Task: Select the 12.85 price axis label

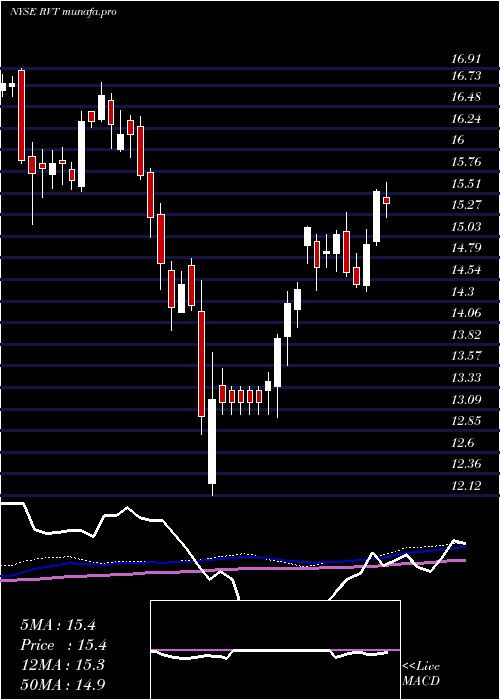Action: click(x=467, y=421)
